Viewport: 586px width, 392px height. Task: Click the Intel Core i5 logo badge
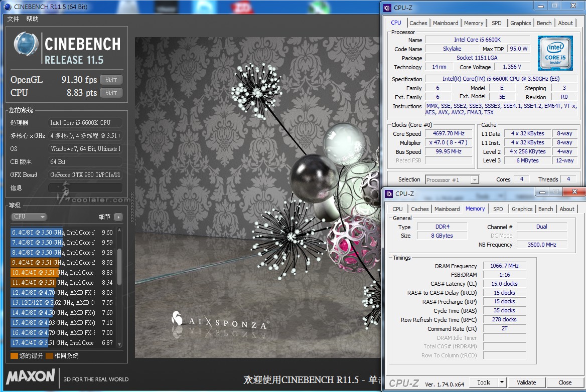555,53
